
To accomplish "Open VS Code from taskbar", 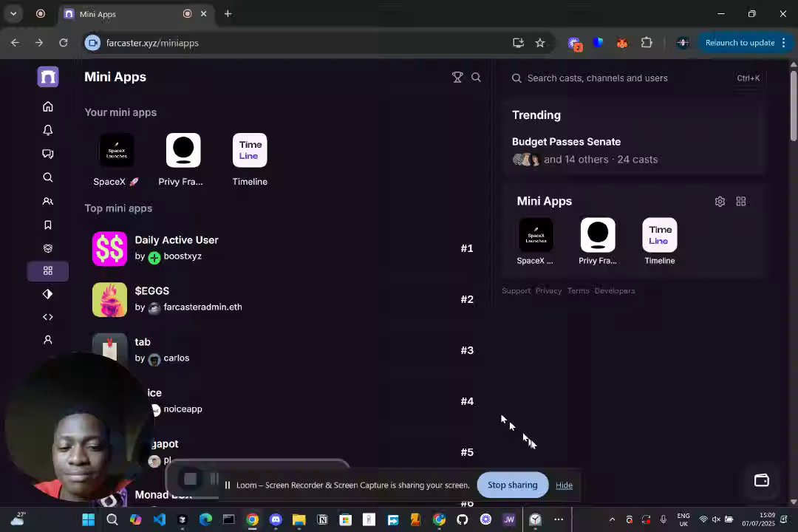I will [x=159, y=519].
